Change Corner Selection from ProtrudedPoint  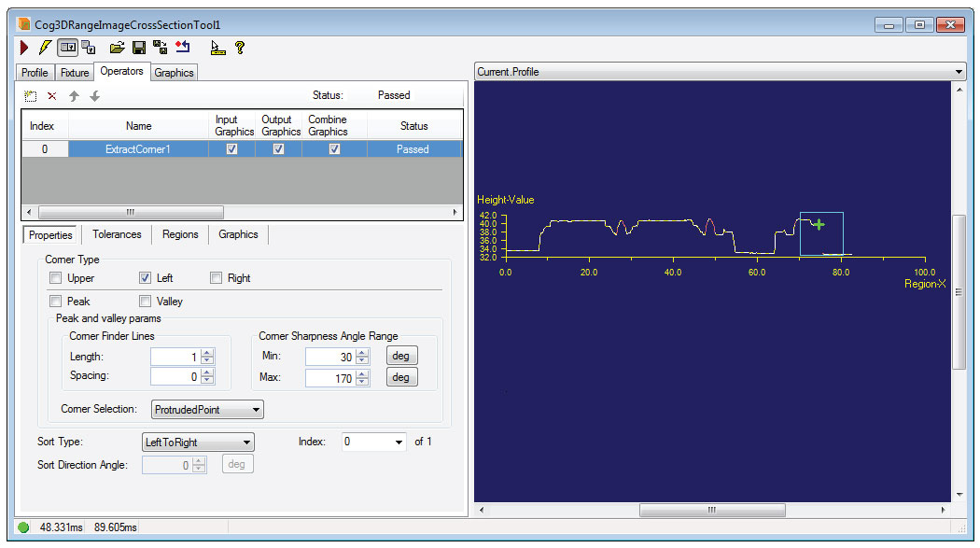pos(255,409)
